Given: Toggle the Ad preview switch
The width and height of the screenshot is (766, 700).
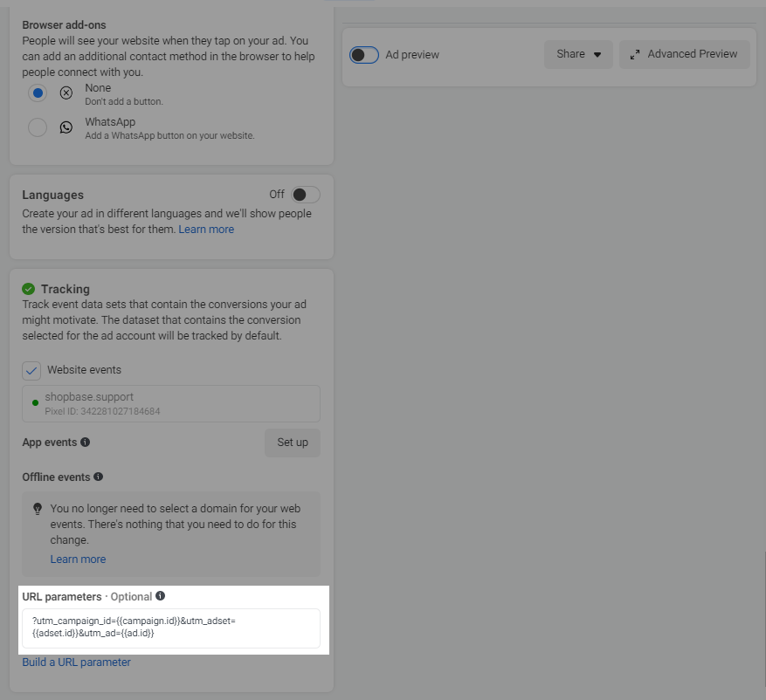Looking at the screenshot, I should click(364, 55).
